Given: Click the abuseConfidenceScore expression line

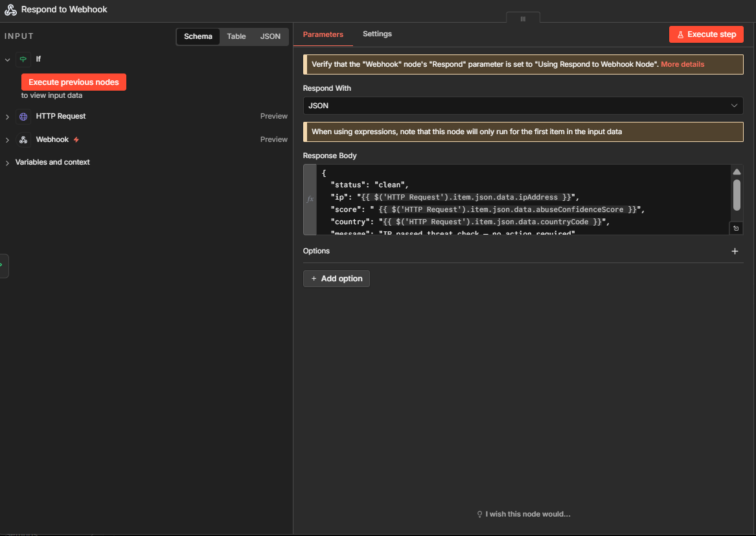Looking at the screenshot, I should (x=487, y=209).
